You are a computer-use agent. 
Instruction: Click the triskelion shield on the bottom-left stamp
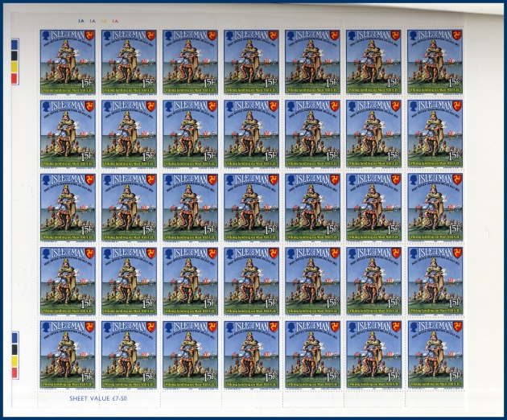(x=89, y=327)
